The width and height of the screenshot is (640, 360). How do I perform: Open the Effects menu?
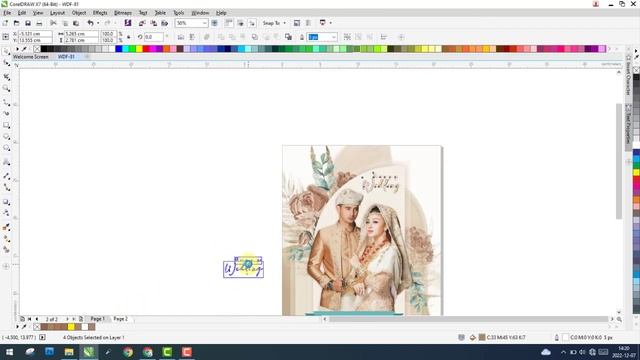point(100,13)
